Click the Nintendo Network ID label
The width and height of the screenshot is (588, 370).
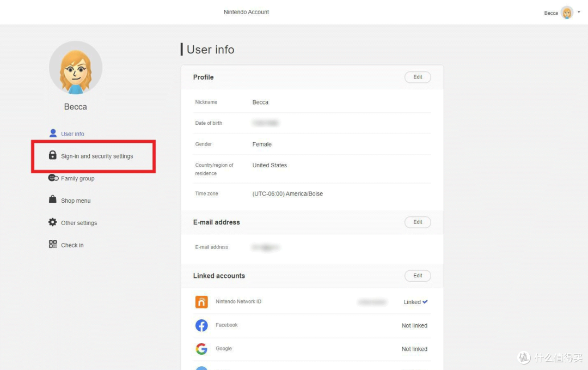coord(238,301)
